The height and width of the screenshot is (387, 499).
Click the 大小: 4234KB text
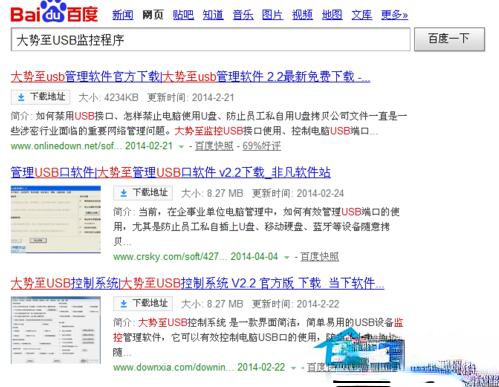pos(108,98)
